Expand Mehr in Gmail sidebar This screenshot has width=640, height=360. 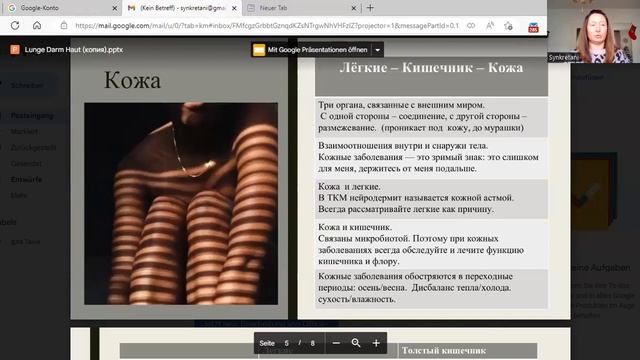click(18, 195)
